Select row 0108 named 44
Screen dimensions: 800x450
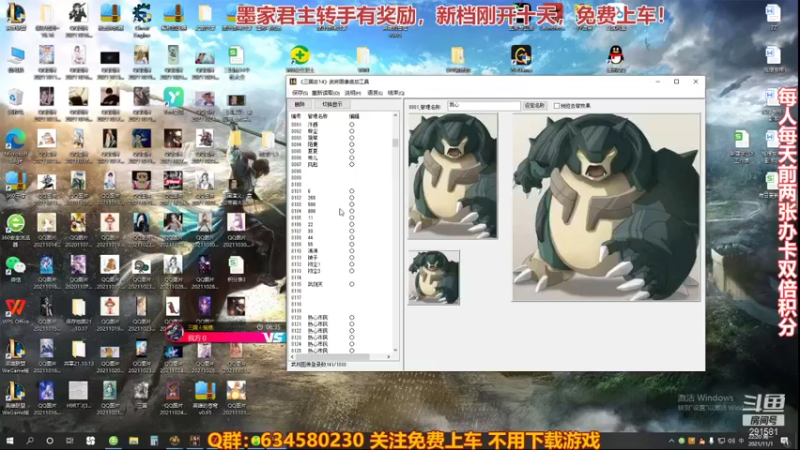[x=341, y=238]
